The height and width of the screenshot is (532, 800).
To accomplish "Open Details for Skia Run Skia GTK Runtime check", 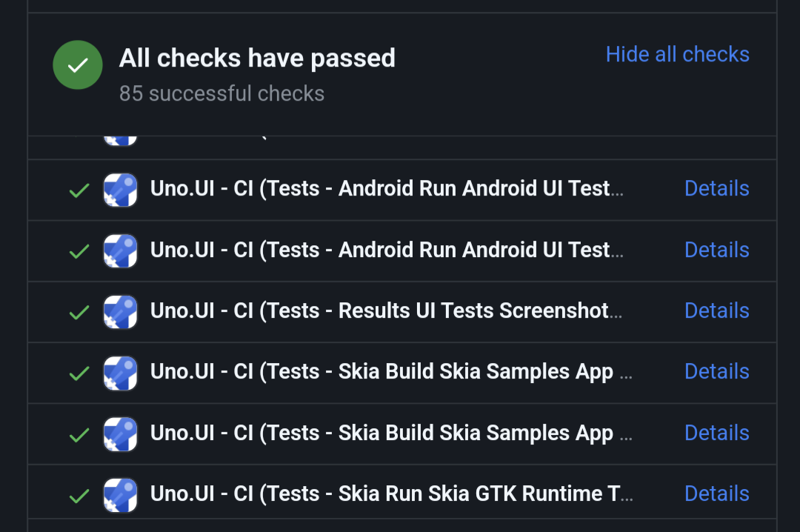I will point(716,493).
